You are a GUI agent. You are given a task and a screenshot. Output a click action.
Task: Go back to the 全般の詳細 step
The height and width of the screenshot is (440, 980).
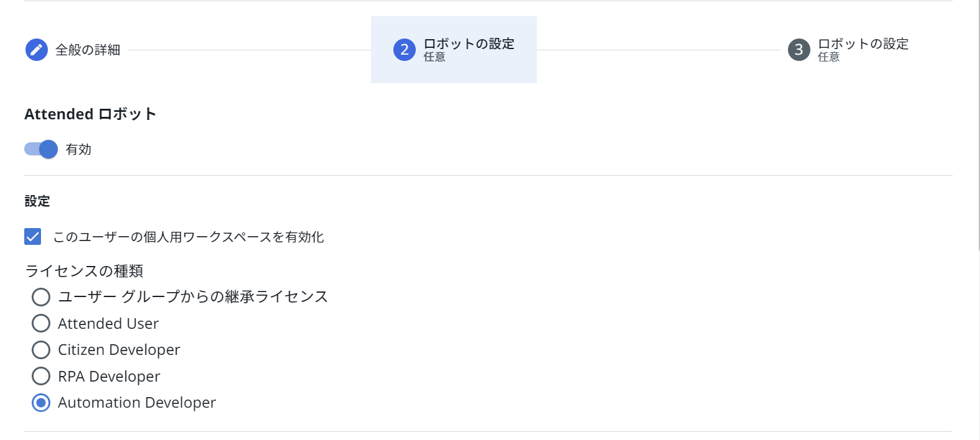[88, 50]
